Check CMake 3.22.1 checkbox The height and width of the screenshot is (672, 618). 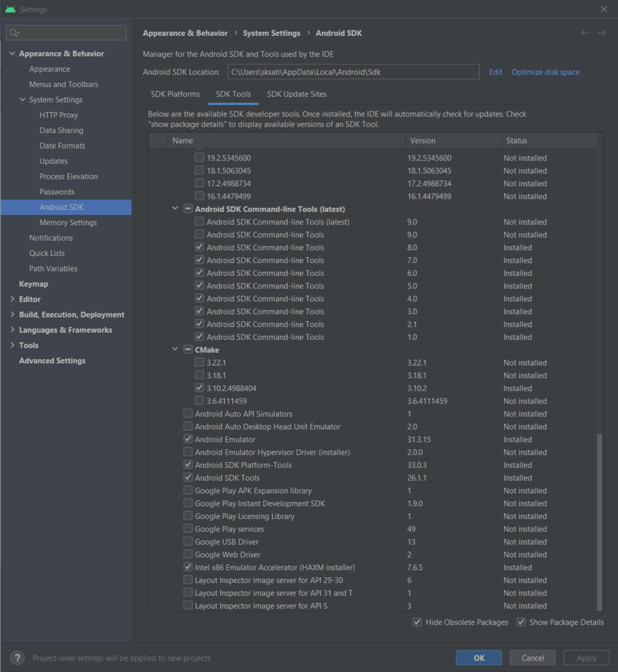[199, 362]
